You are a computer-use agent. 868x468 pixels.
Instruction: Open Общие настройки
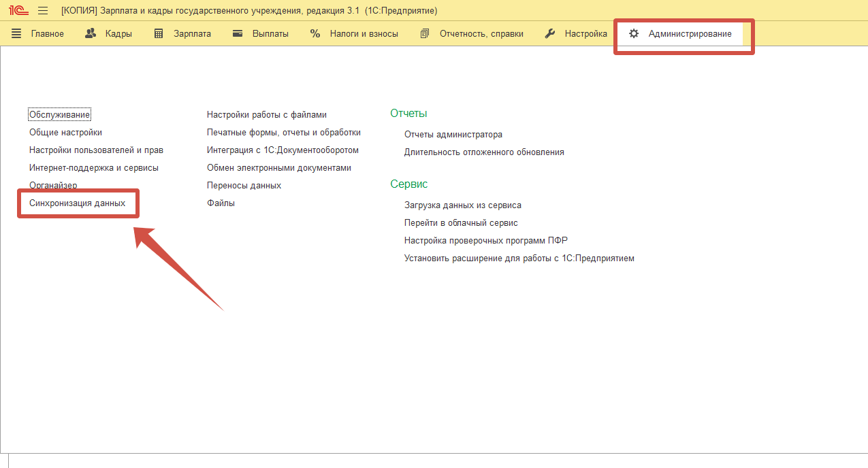(65, 133)
